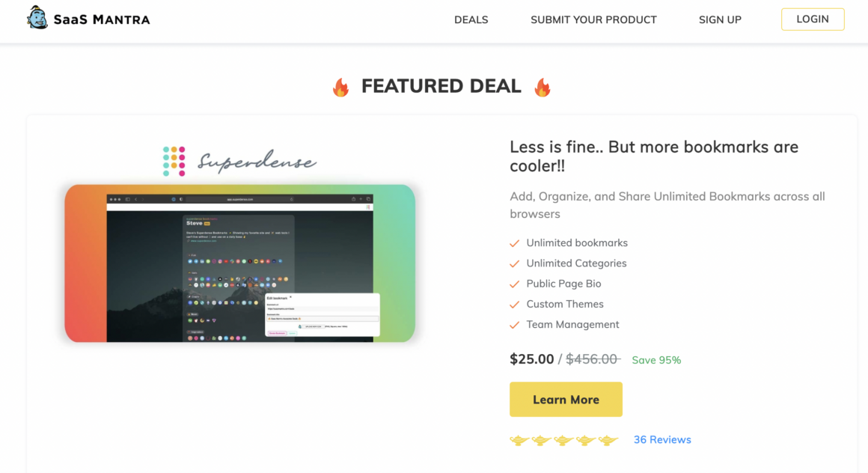Click the third genie lamp rating icon
Image resolution: width=868 pixels, height=473 pixels.
(563, 440)
